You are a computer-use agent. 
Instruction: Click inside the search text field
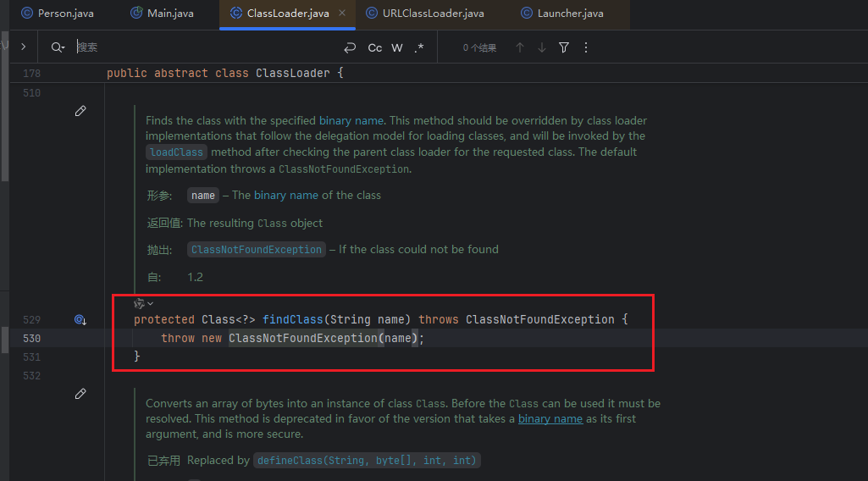203,48
